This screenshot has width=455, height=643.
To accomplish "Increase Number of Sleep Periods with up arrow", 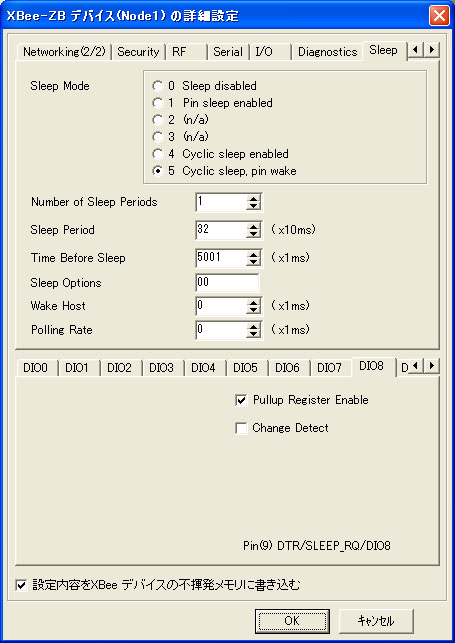I will [254, 198].
